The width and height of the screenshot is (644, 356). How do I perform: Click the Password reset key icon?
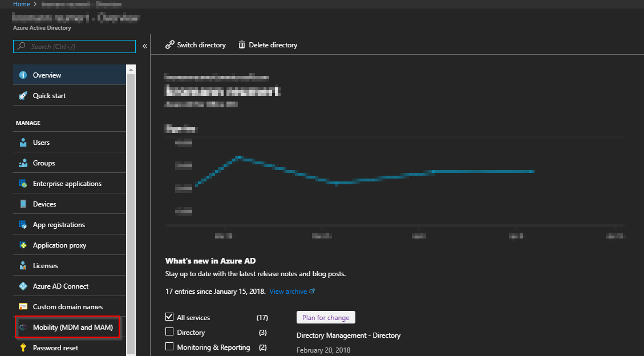coord(23,348)
